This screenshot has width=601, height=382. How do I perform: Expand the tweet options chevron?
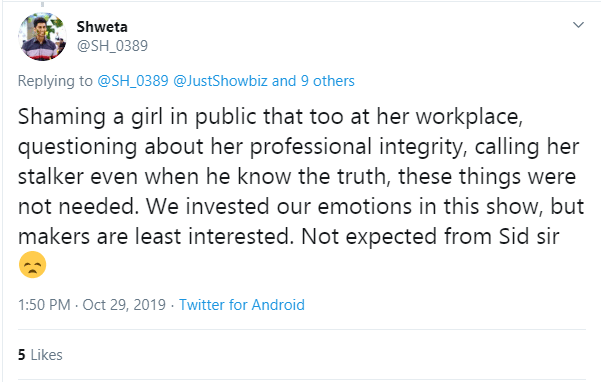[578, 25]
